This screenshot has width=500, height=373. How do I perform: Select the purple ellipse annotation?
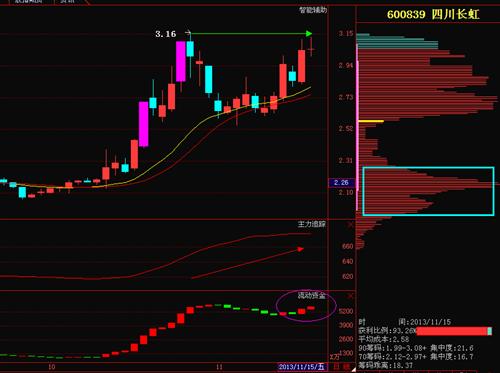pos(306,305)
